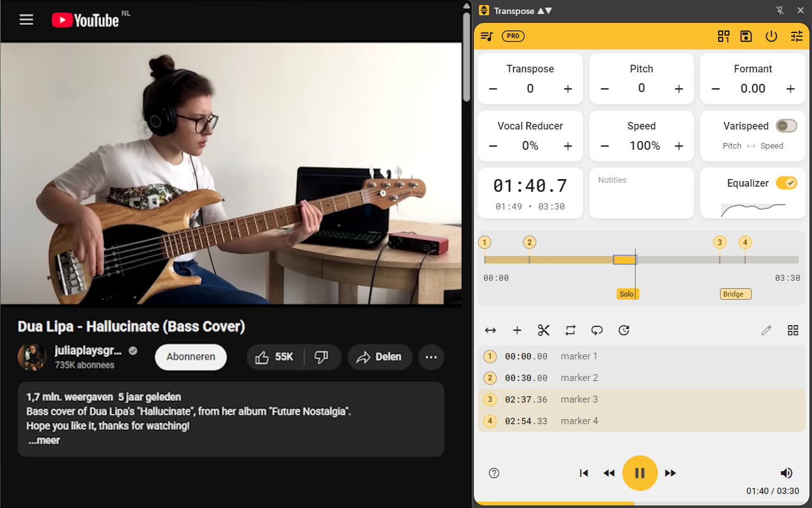
Task: Add a new marker with plus icon
Action: coord(517,330)
